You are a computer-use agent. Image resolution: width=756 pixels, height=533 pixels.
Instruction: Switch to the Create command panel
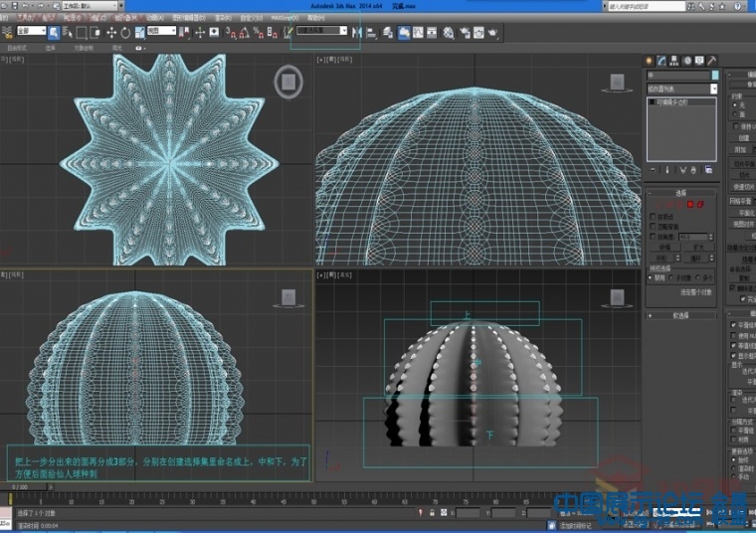click(x=649, y=61)
